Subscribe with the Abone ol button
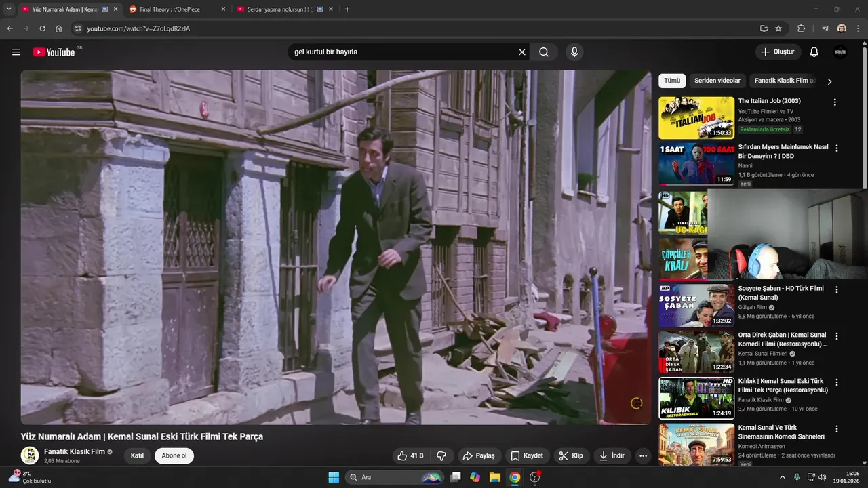868x488 pixels. pos(174,455)
